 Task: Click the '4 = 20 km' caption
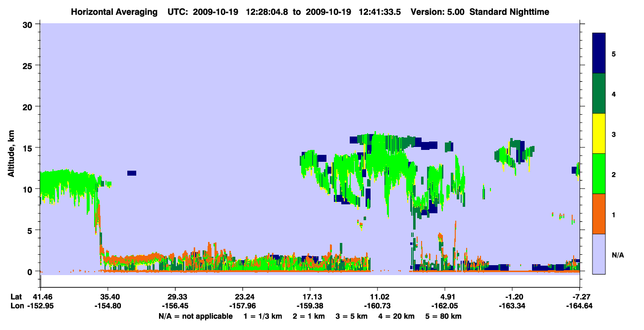(396, 316)
